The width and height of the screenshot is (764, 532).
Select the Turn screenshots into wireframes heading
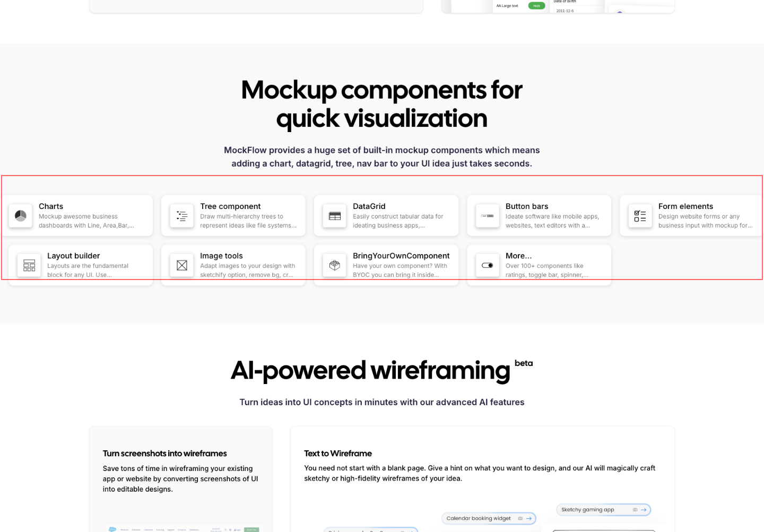point(164,453)
